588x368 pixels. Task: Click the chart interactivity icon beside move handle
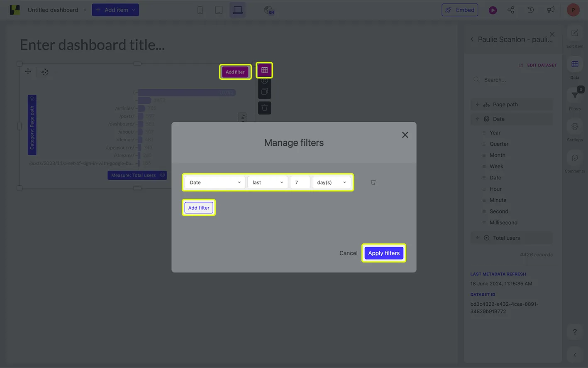[x=45, y=72]
